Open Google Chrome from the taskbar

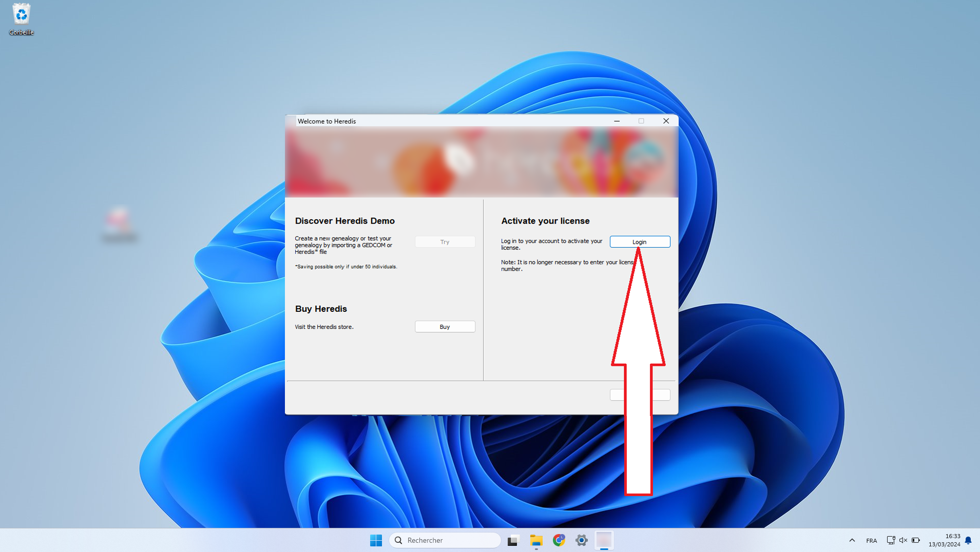559,540
